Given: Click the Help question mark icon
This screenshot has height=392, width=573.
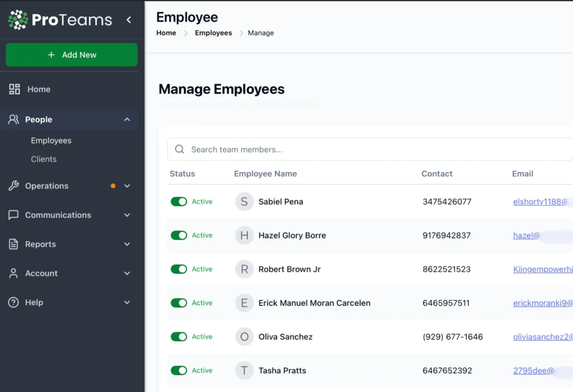Looking at the screenshot, I should click(x=12, y=302).
